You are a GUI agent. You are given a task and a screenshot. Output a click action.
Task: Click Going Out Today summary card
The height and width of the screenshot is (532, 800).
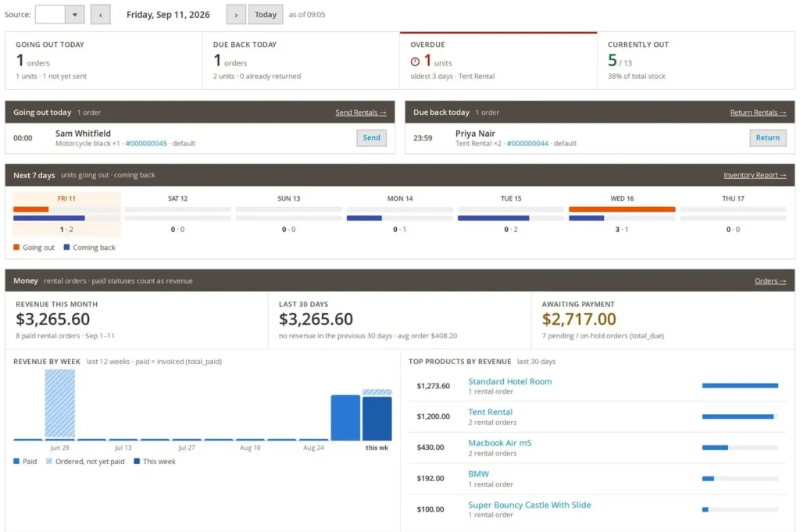click(x=104, y=61)
